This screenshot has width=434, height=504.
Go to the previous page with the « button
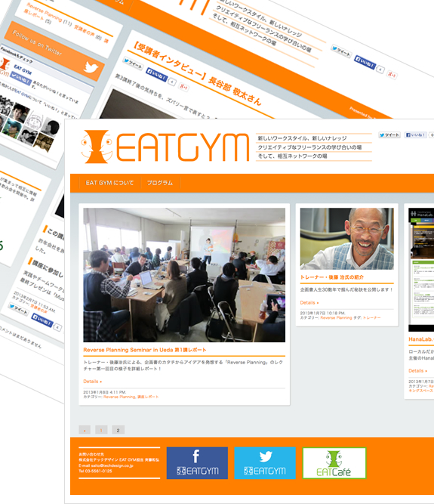tap(85, 430)
